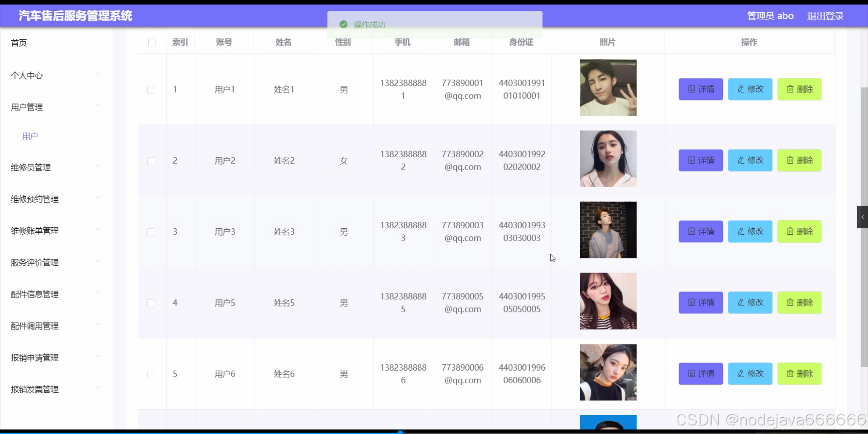
Task: Click the trash icon for 用户6
Action: click(x=790, y=373)
